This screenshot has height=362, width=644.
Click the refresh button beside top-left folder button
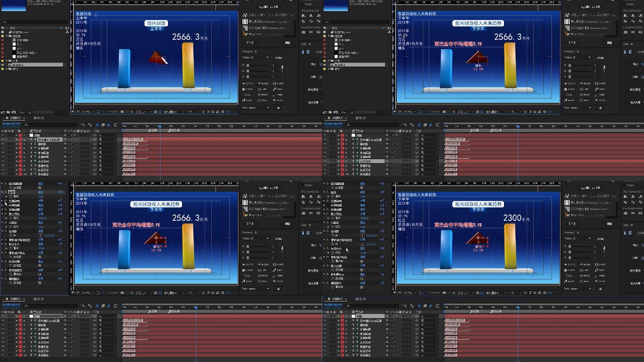[x=287, y=43]
